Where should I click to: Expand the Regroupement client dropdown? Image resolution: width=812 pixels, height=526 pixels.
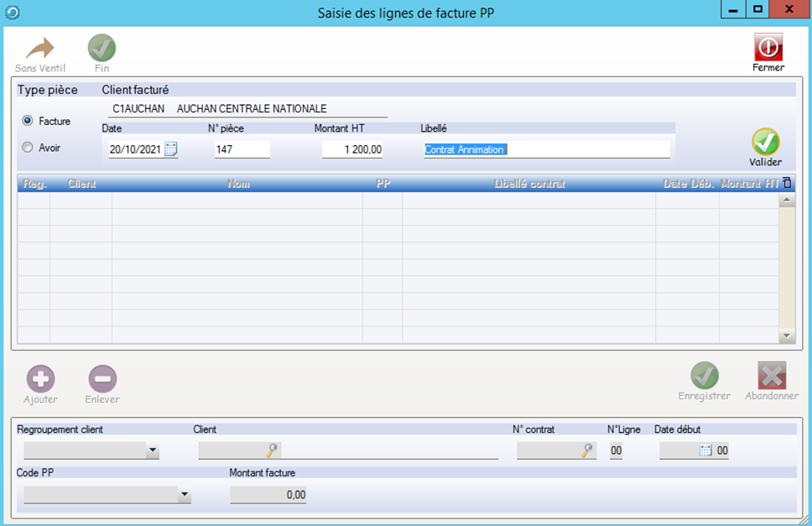coord(152,451)
